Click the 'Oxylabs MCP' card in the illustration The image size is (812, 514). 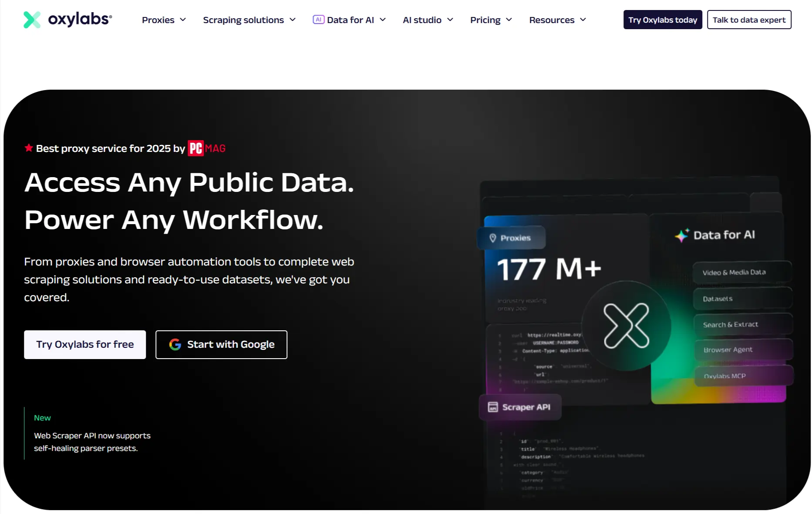(x=742, y=376)
